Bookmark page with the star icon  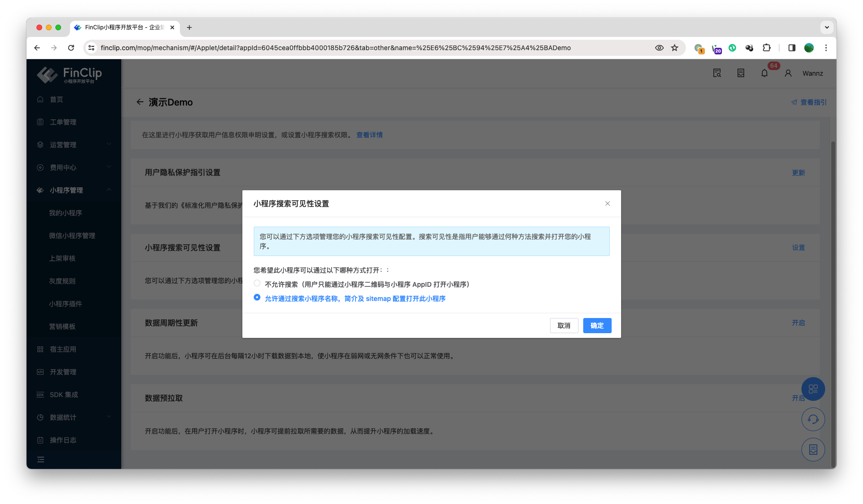pyautogui.click(x=675, y=48)
